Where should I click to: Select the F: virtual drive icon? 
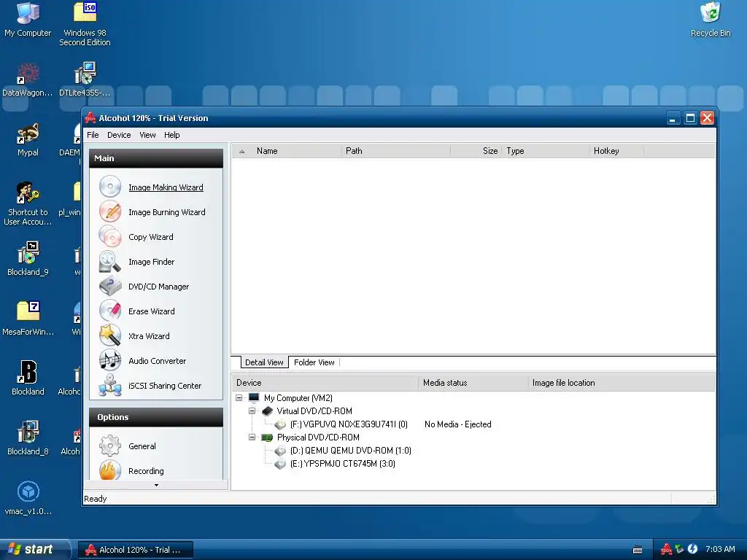(x=280, y=424)
